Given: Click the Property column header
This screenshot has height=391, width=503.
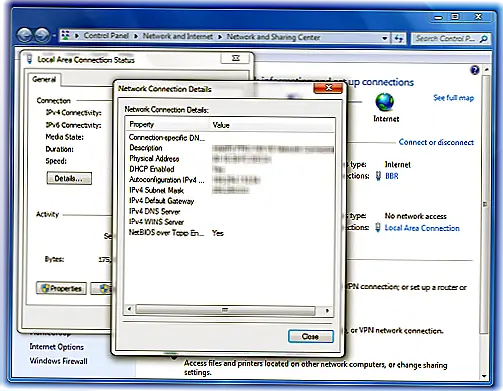Looking at the screenshot, I should (167, 125).
